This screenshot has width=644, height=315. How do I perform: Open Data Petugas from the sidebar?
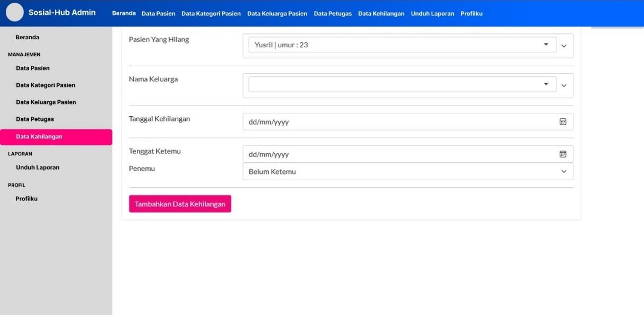click(x=35, y=119)
